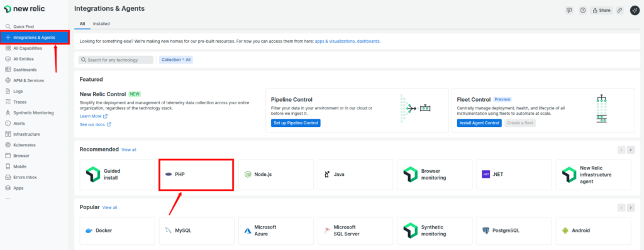
Task: Copy permalink with the link icon
Action: [619, 10]
